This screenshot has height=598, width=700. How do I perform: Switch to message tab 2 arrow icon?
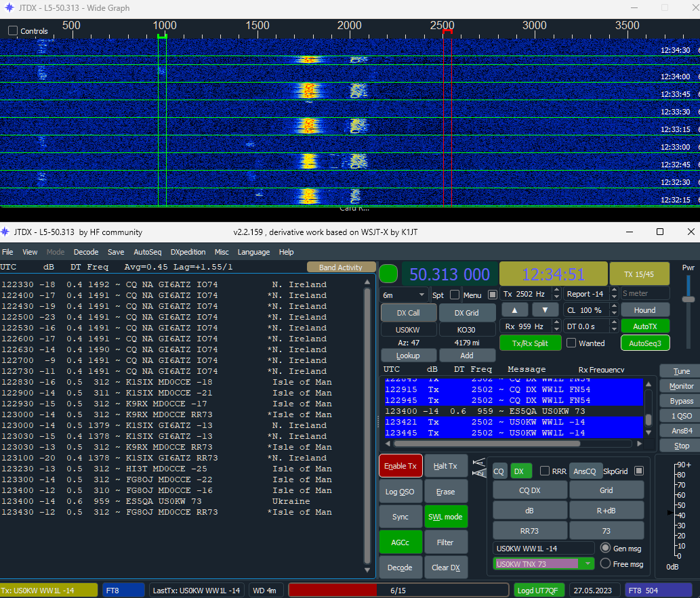[x=478, y=473]
